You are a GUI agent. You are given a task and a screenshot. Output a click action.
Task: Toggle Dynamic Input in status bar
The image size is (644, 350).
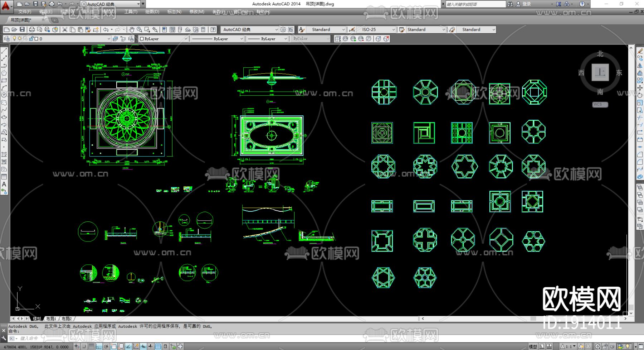[143, 346]
